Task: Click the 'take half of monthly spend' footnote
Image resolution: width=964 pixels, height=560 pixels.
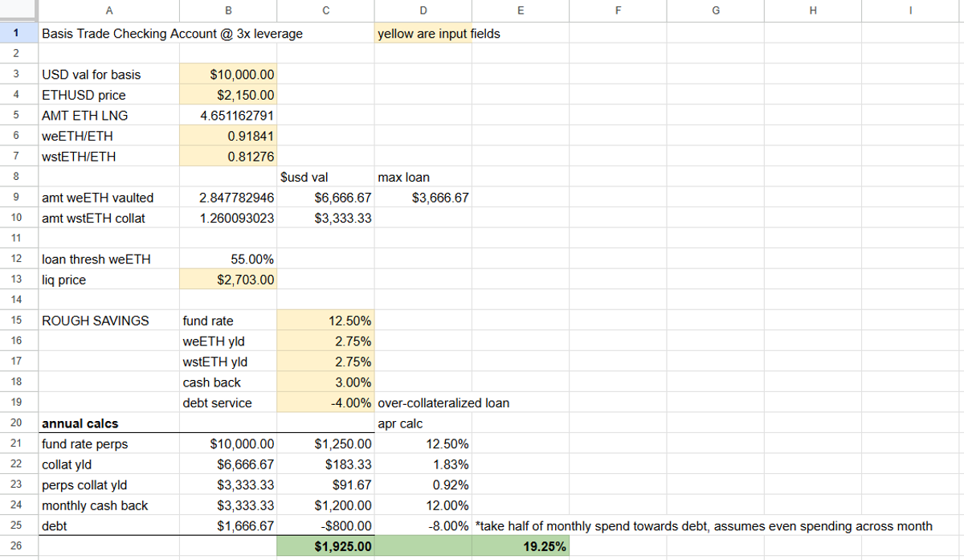Action: [x=704, y=525]
